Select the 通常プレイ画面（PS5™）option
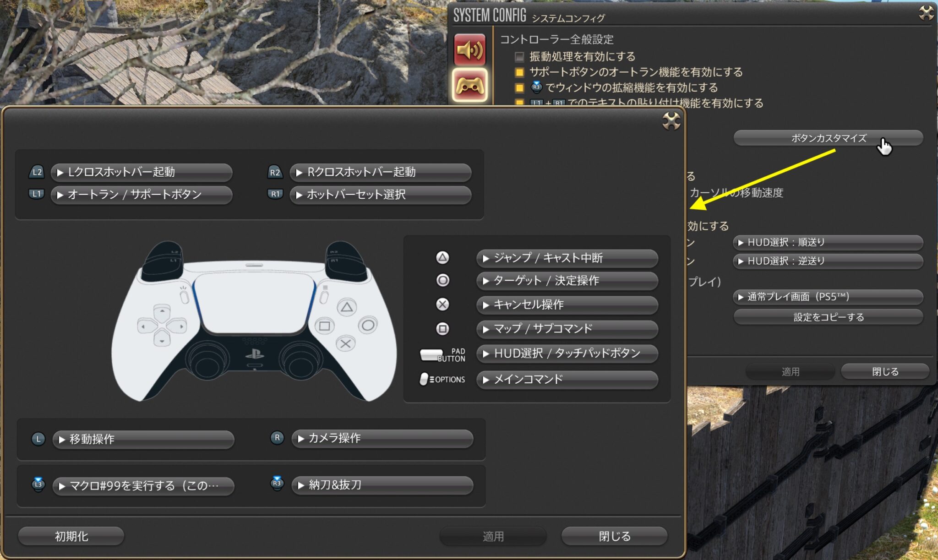The width and height of the screenshot is (938, 560). (828, 297)
